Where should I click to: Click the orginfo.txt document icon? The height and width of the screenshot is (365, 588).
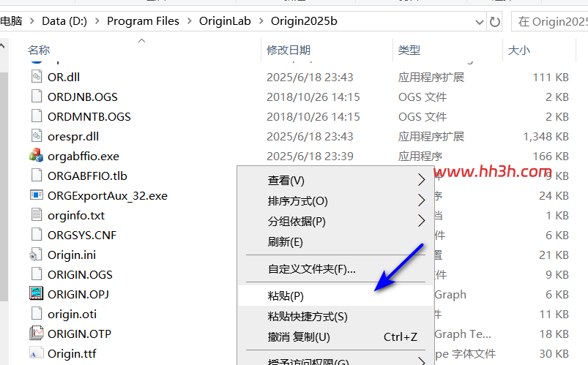pos(37,215)
